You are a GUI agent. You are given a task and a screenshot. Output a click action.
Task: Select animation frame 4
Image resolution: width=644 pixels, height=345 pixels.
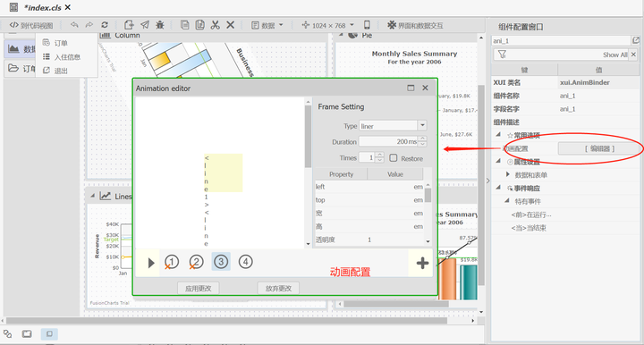(246, 262)
